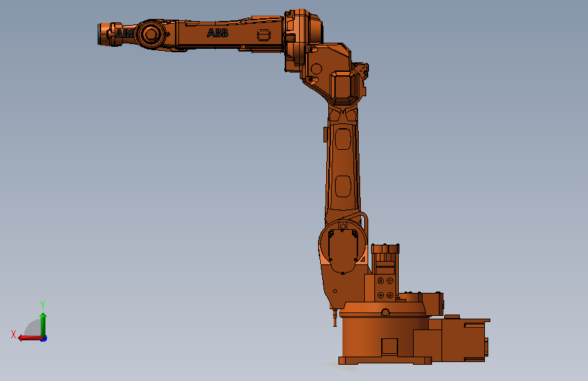Click the green Y axis arrow of triad

click(x=43, y=324)
